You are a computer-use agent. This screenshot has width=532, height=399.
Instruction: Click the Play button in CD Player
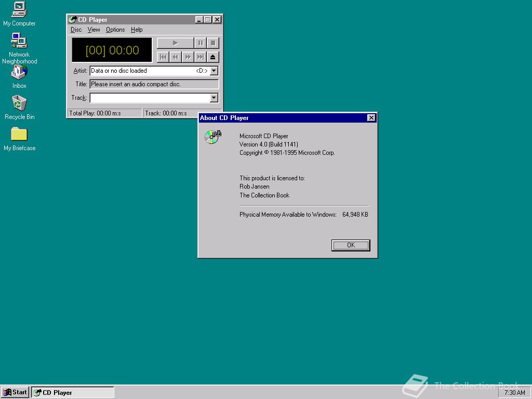pos(176,43)
